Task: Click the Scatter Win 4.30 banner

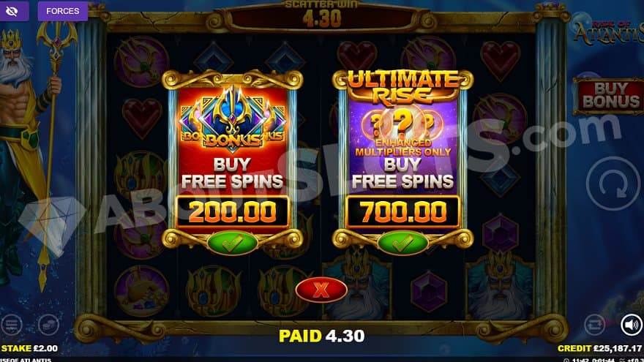Action: pyautogui.click(x=321, y=15)
